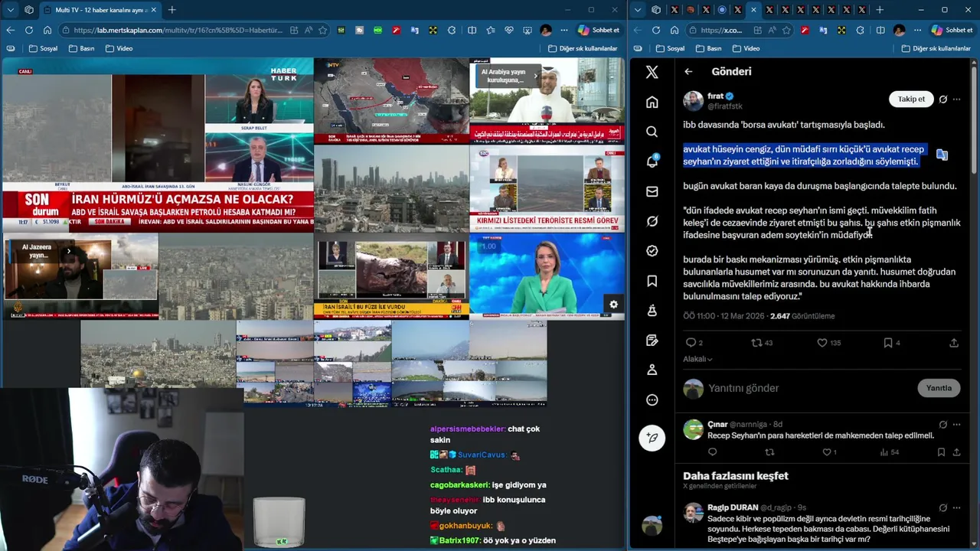This screenshot has height=551, width=980.
Task: Share fırat's post via share icon
Action: (954, 343)
